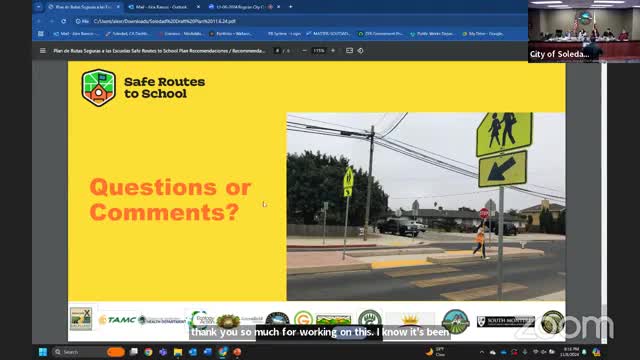
Task: Reload the page with browser refresh icon
Action: click(x=64, y=21)
